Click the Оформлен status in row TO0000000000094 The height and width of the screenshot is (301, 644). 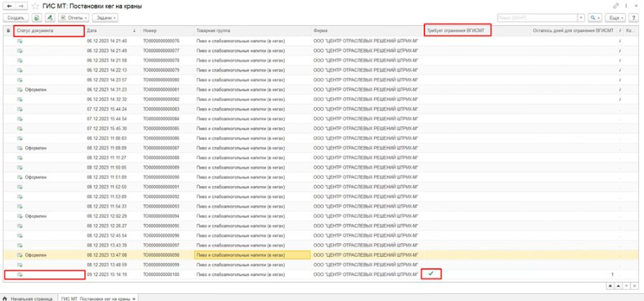pyautogui.click(x=36, y=216)
